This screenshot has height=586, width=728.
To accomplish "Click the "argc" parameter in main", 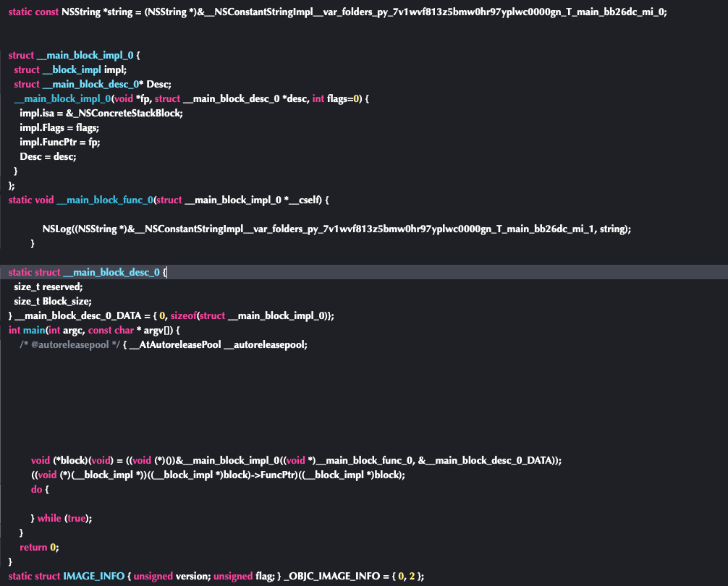I will click(x=72, y=330).
